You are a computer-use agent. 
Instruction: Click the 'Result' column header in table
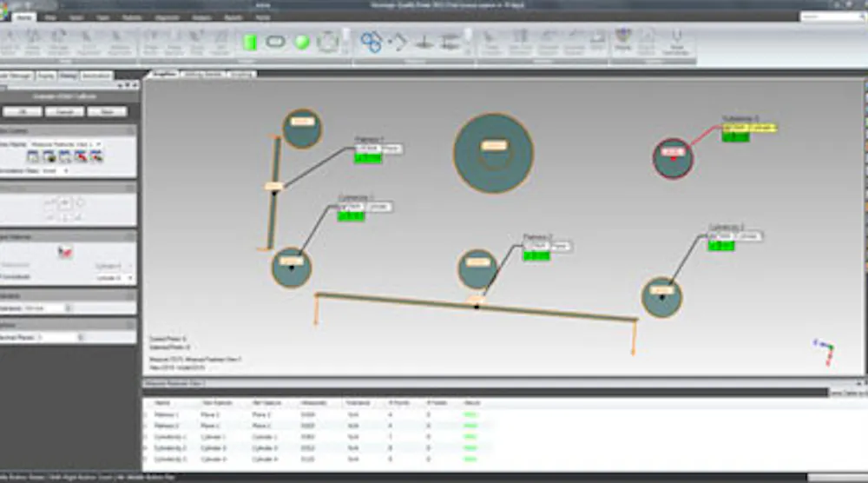pyautogui.click(x=471, y=403)
